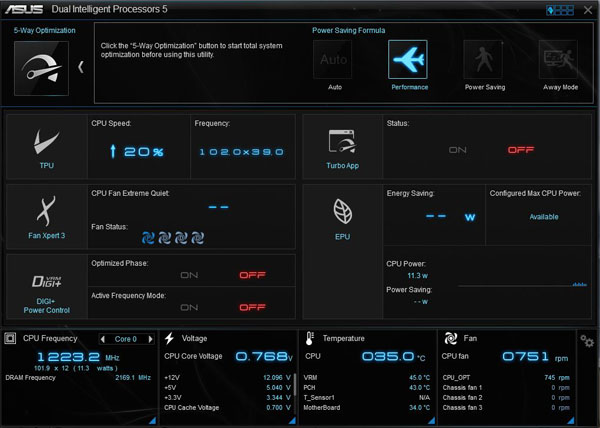The height and width of the screenshot is (428, 600).
Task: Open the EPU leaf module
Action: coord(342,216)
